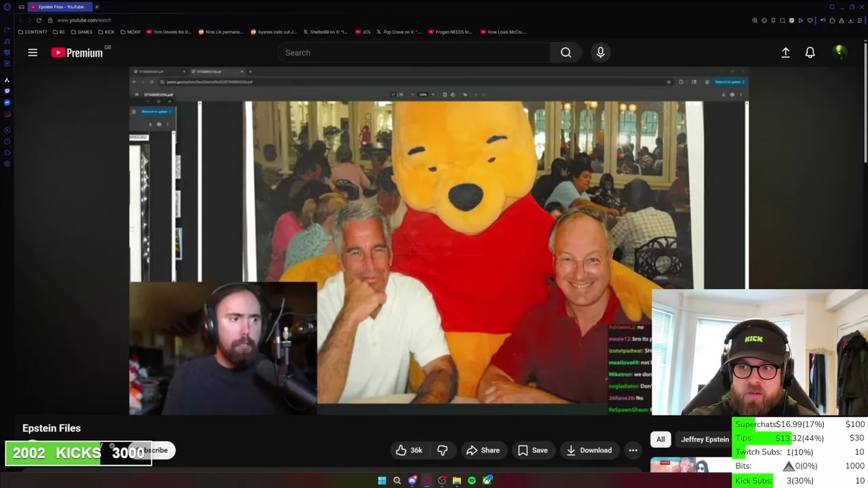
Task: Open Spotify from the taskbar
Action: pos(471,481)
